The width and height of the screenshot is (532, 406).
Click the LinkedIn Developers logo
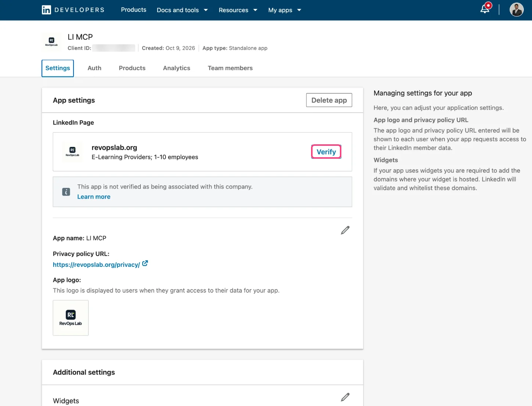pos(73,10)
